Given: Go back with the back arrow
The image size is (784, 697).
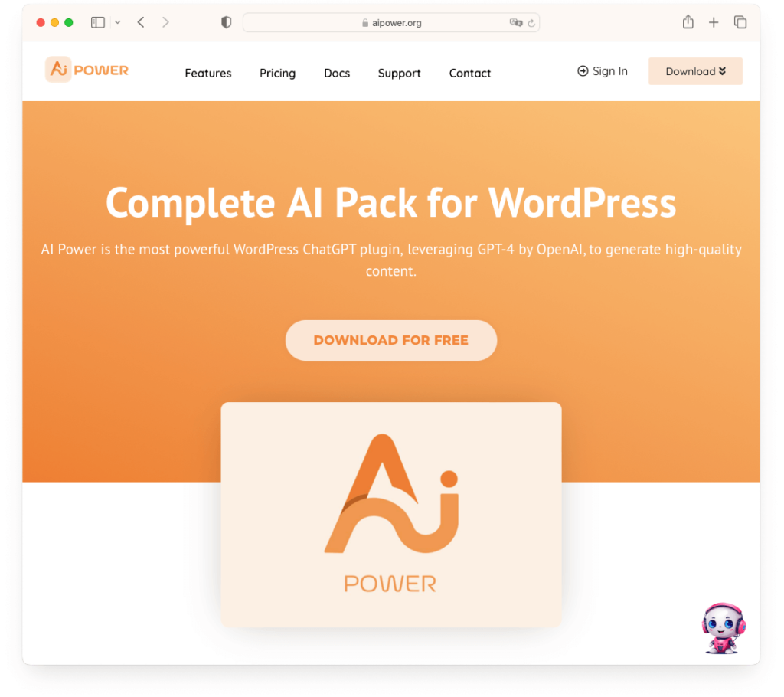Looking at the screenshot, I should click(x=141, y=22).
